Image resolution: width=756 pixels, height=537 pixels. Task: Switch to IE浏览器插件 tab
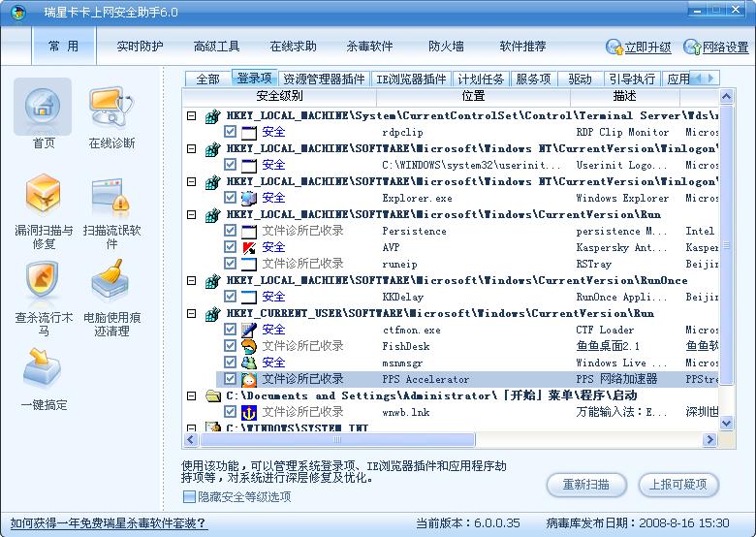click(x=411, y=79)
